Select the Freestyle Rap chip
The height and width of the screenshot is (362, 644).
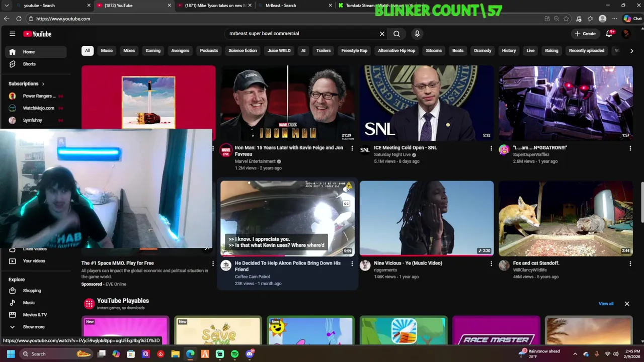354,51
